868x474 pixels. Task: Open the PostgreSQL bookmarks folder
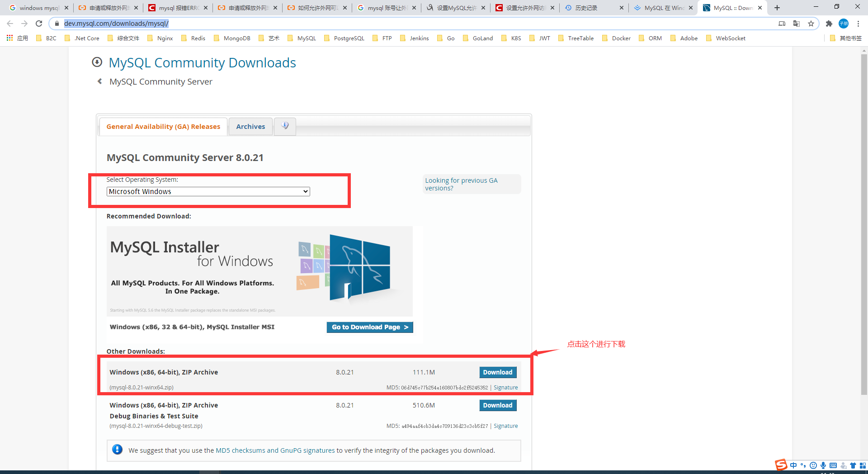click(x=344, y=38)
